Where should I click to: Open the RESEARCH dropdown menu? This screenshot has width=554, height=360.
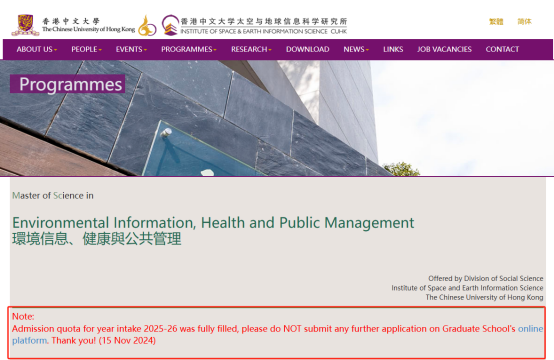pyautogui.click(x=251, y=49)
